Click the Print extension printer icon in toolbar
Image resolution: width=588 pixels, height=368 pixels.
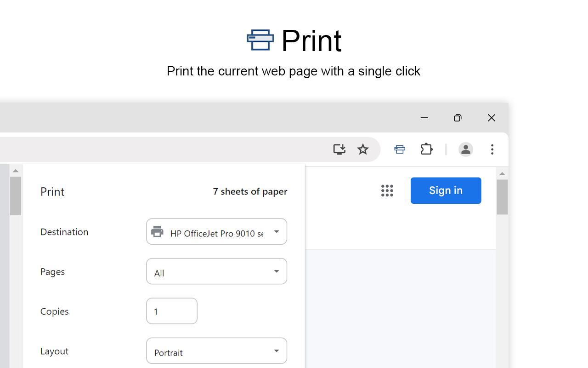(x=399, y=149)
